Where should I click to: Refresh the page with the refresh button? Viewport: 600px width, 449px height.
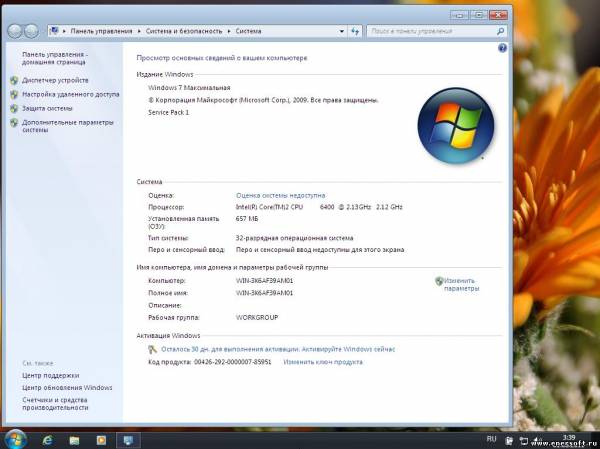pos(355,31)
